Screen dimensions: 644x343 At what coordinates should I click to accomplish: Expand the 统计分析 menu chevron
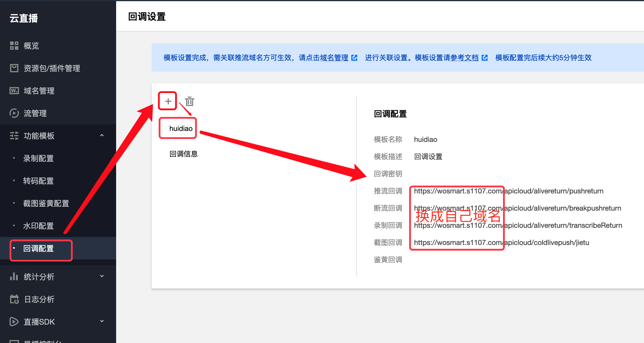coord(102,276)
